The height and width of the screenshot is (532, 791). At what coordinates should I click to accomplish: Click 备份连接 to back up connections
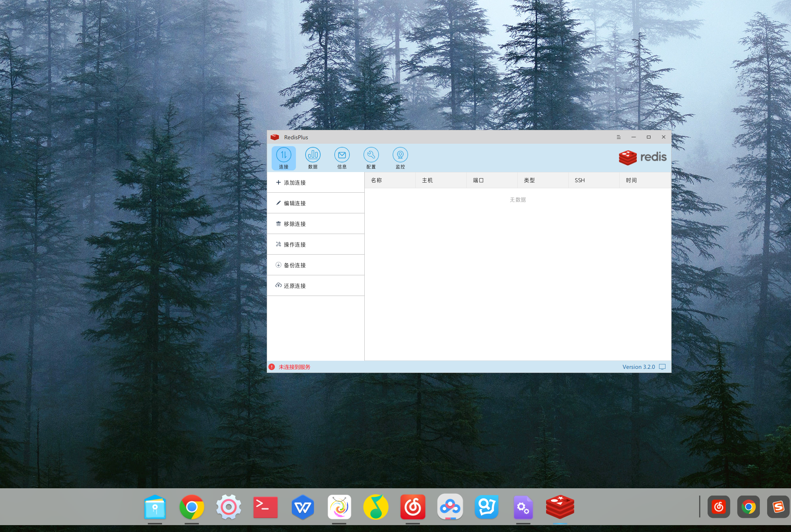[x=295, y=265]
